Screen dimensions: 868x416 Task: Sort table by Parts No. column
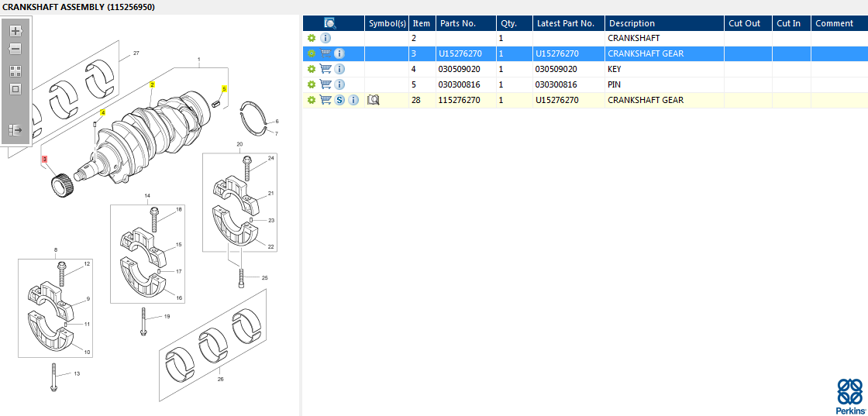point(458,23)
